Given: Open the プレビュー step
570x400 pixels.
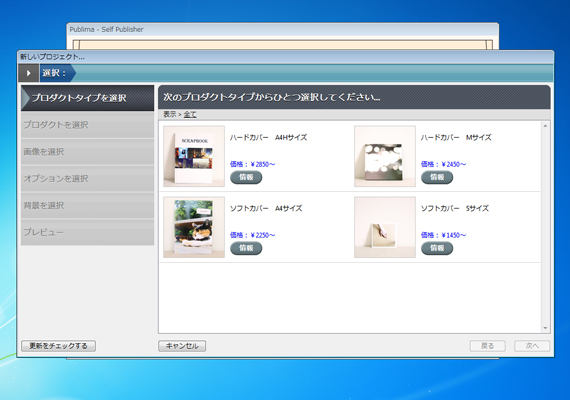Looking at the screenshot, I should pyautogui.click(x=87, y=232).
